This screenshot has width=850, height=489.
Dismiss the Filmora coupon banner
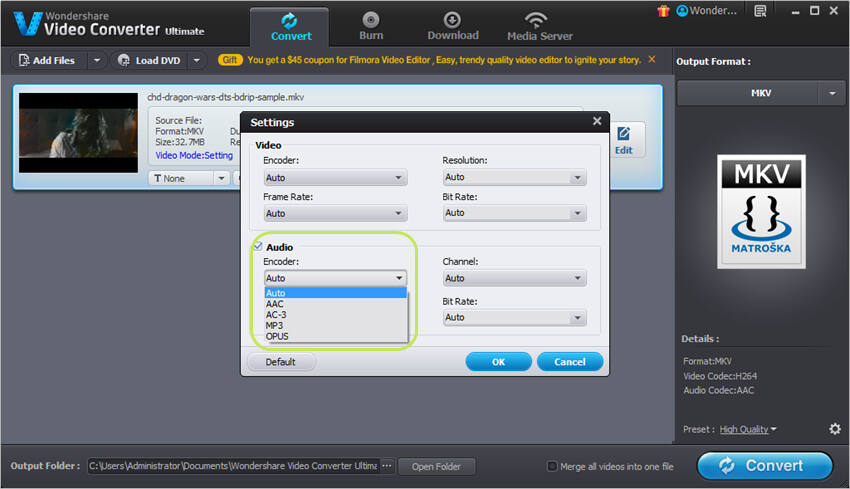tap(652, 59)
